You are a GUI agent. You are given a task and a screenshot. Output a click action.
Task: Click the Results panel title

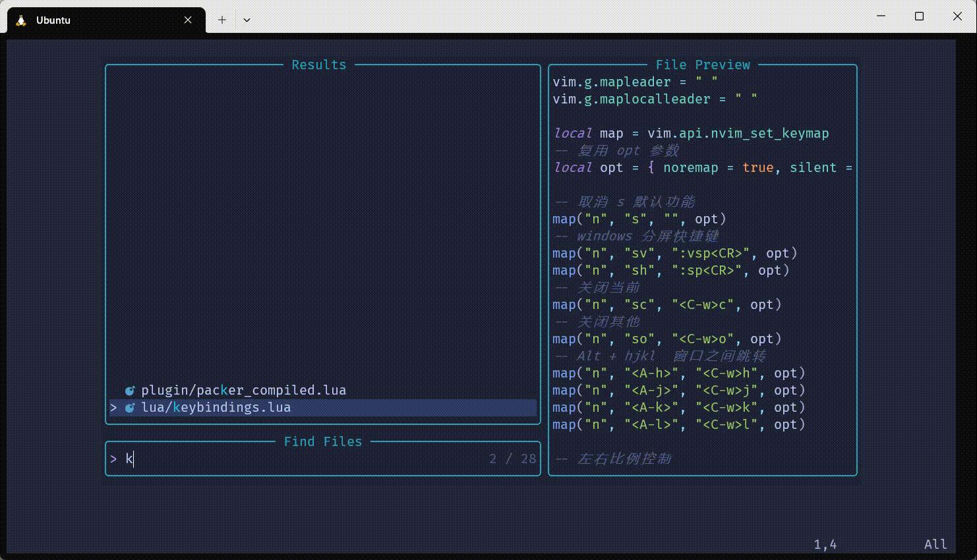tap(319, 65)
